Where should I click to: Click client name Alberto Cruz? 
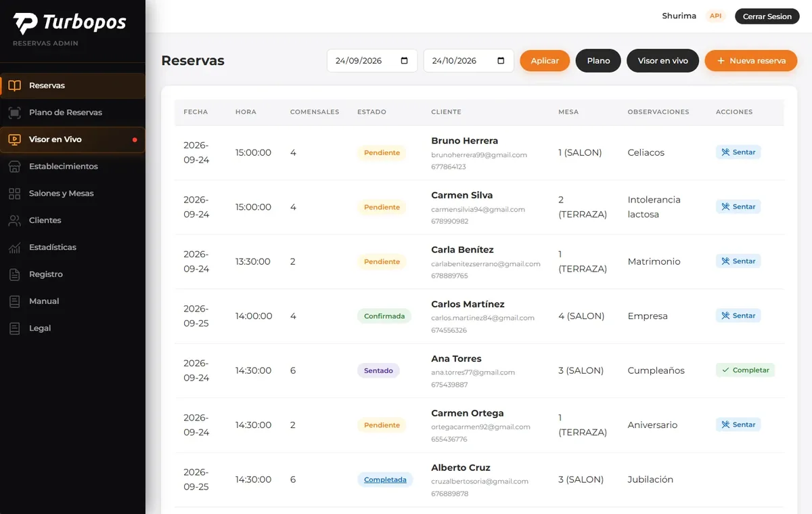tap(461, 468)
